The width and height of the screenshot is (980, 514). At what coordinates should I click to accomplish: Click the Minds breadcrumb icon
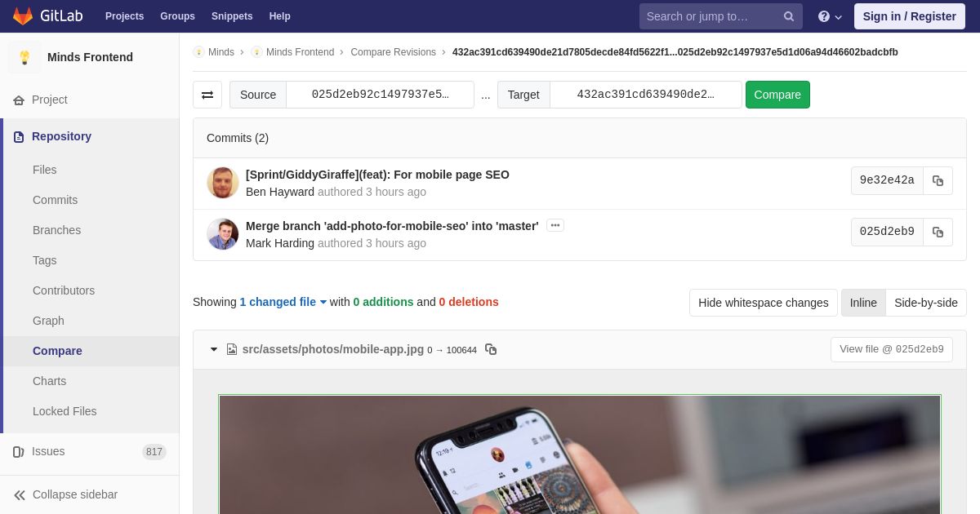(x=198, y=52)
